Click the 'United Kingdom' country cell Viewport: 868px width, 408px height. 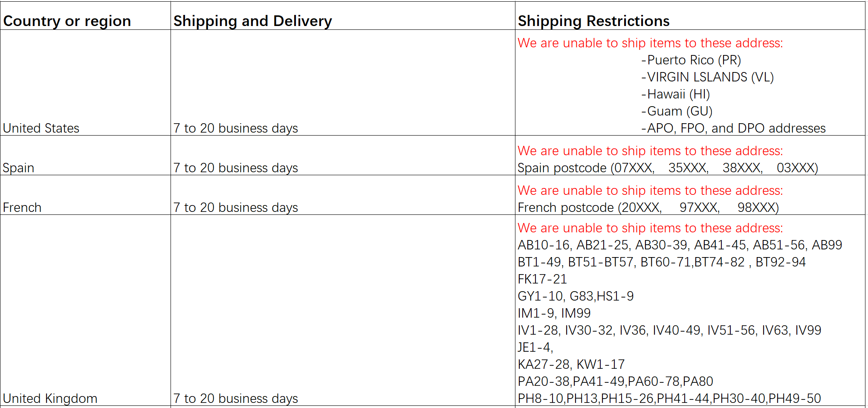click(x=85, y=310)
